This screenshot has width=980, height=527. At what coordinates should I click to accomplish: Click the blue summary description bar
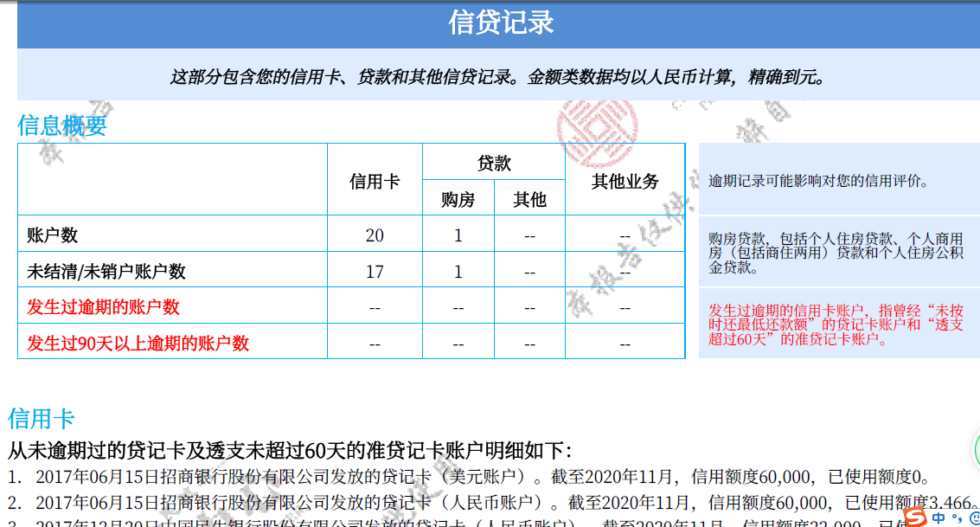[x=490, y=76]
